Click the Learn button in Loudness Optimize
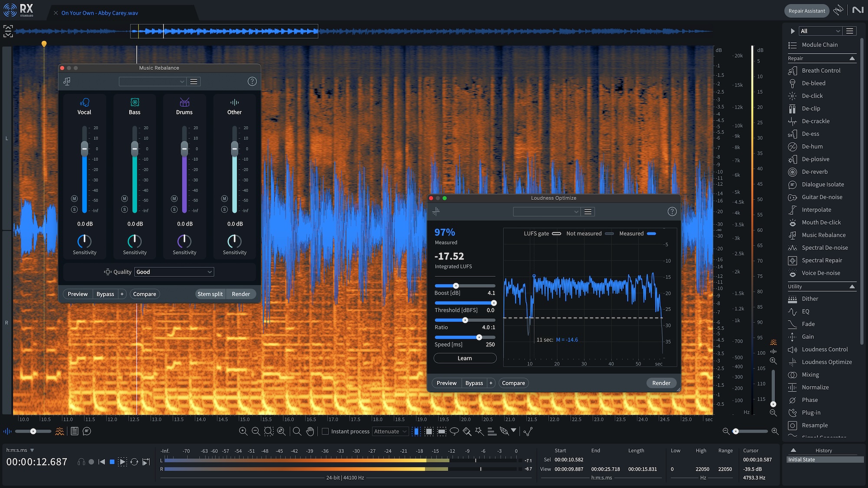The image size is (868, 488). pyautogui.click(x=464, y=358)
